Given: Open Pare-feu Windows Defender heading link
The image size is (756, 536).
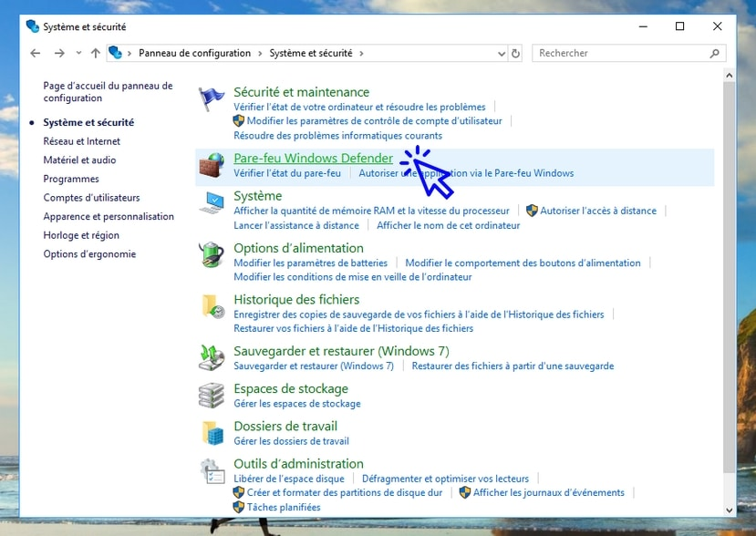Looking at the screenshot, I should pos(314,158).
